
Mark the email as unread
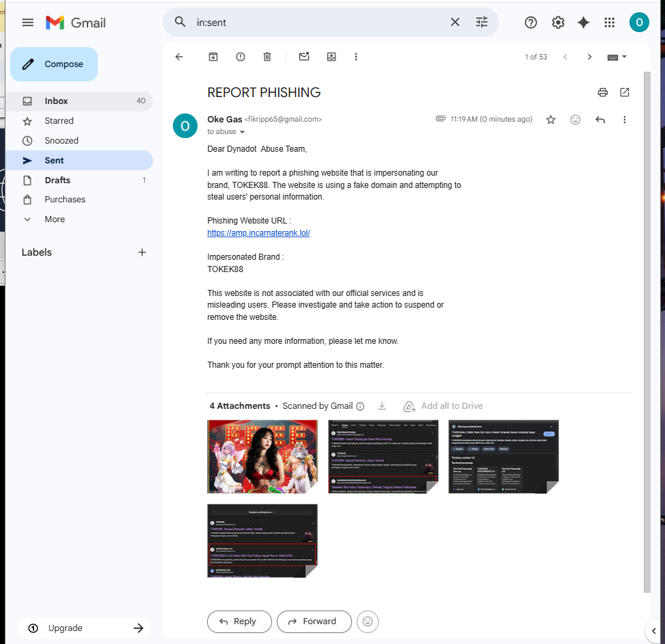click(304, 57)
